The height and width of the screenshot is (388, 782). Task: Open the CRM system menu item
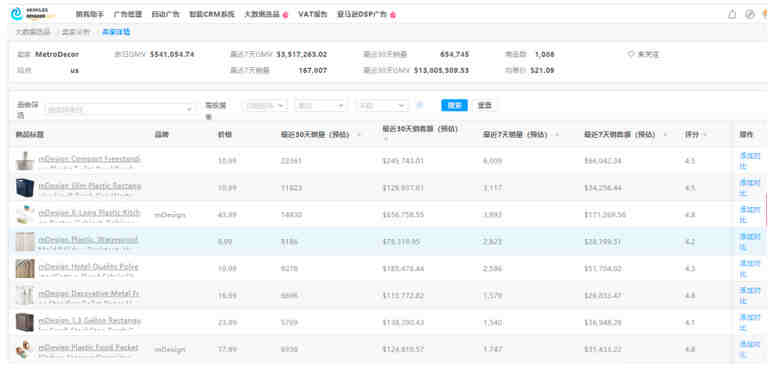tap(211, 14)
